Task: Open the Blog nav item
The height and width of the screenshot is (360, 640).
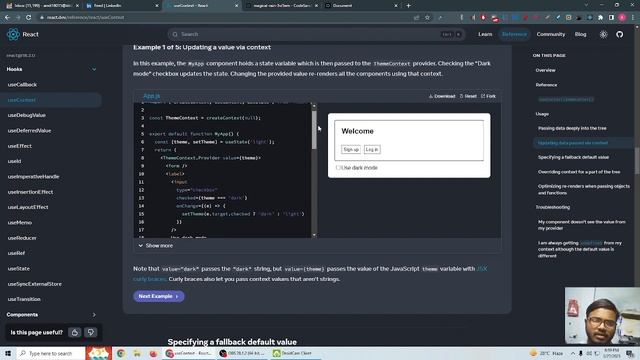Action: pyautogui.click(x=580, y=34)
